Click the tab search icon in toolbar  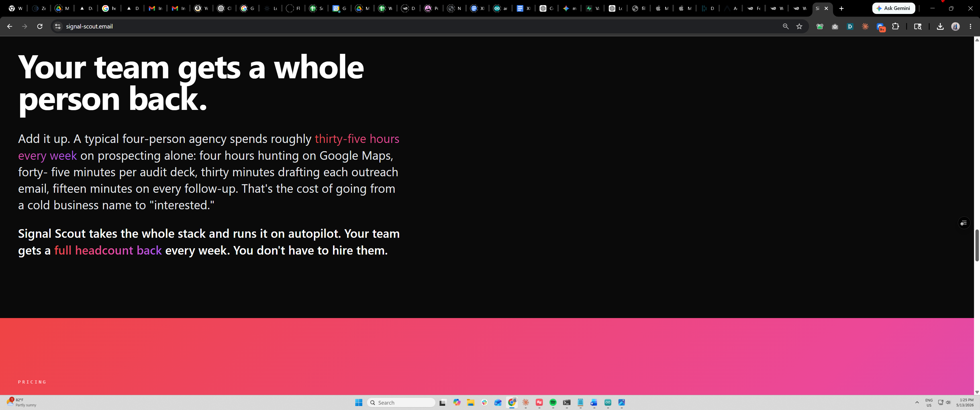click(x=918, y=27)
